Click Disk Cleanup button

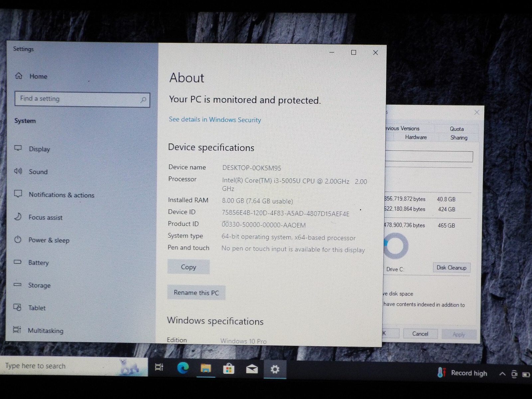(452, 268)
